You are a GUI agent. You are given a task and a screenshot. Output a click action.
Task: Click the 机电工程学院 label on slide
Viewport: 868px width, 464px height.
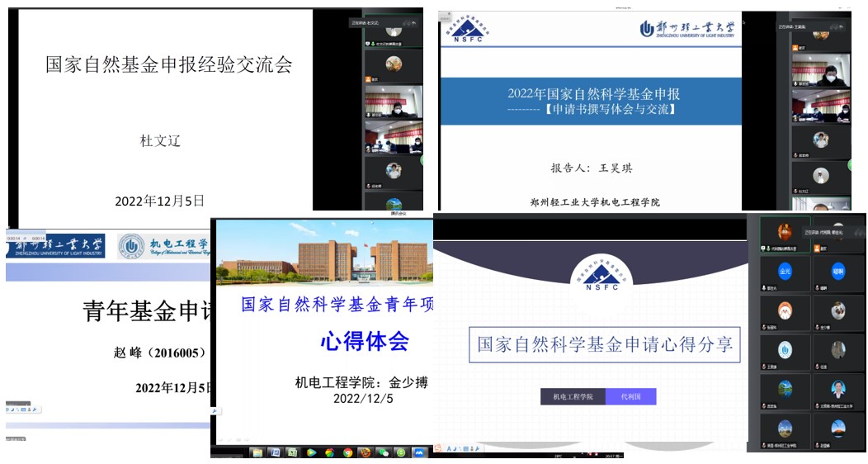point(573,397)
